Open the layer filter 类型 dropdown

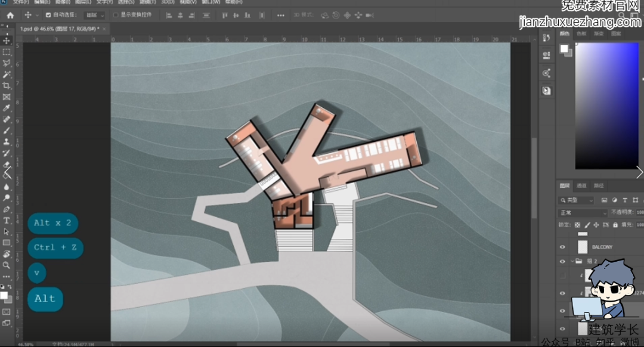click(576, 200)
